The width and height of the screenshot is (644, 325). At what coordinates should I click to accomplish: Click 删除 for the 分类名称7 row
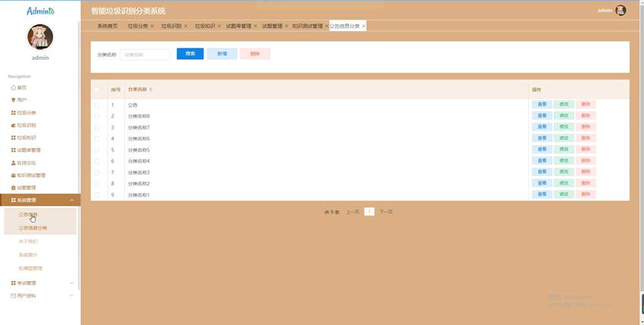point(586,127)
